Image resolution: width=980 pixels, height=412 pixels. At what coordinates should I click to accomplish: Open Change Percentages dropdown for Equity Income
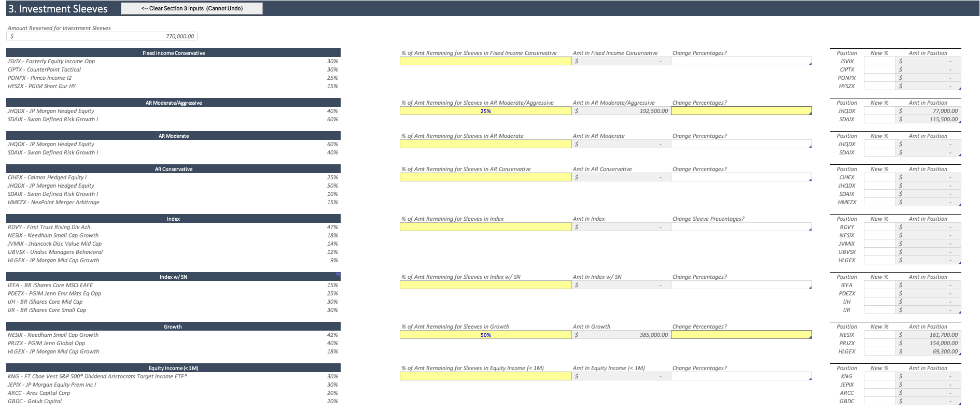click(741, 376)
